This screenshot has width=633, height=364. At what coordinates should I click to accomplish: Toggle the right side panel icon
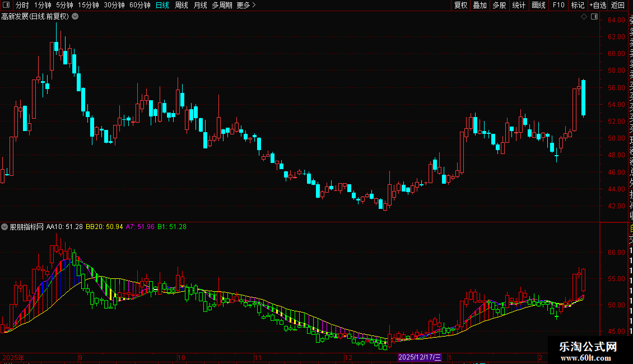(594, 17)
